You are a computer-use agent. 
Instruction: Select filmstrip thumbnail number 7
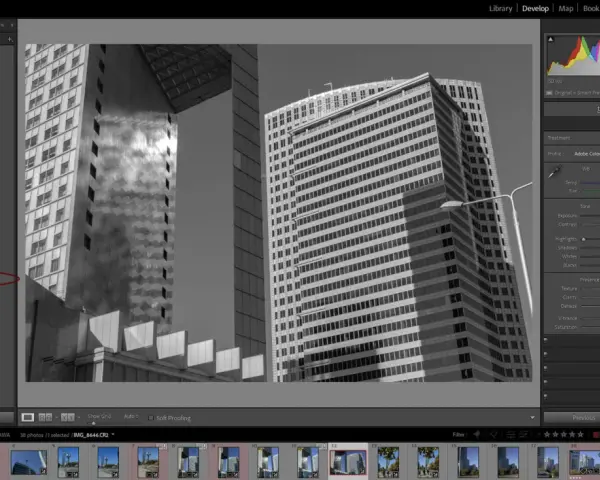point(148,462)
